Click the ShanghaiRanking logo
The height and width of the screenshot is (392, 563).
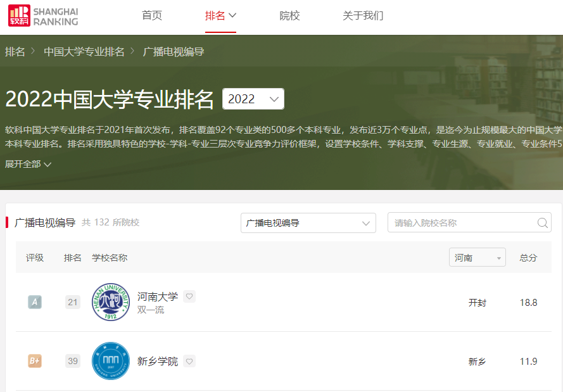(x=43, y=16)
